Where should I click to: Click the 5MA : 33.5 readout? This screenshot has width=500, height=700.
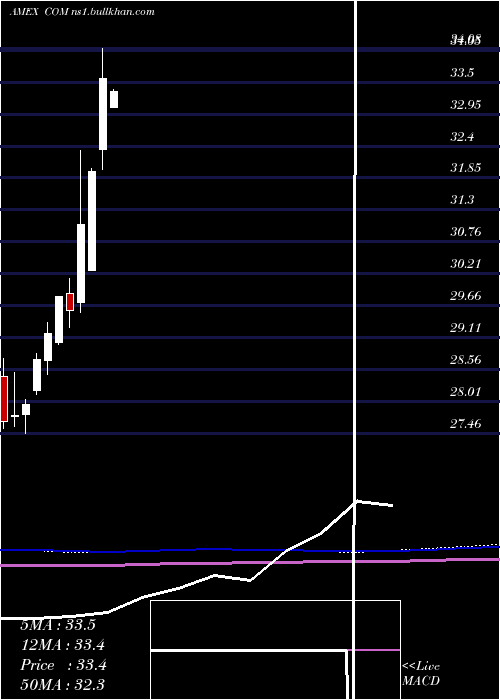[58, 625]
